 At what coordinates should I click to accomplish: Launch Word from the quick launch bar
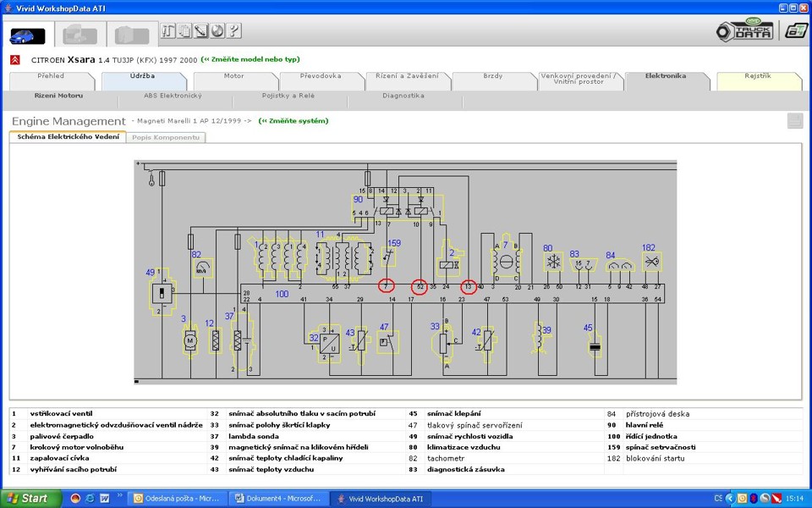pos(104,499)
